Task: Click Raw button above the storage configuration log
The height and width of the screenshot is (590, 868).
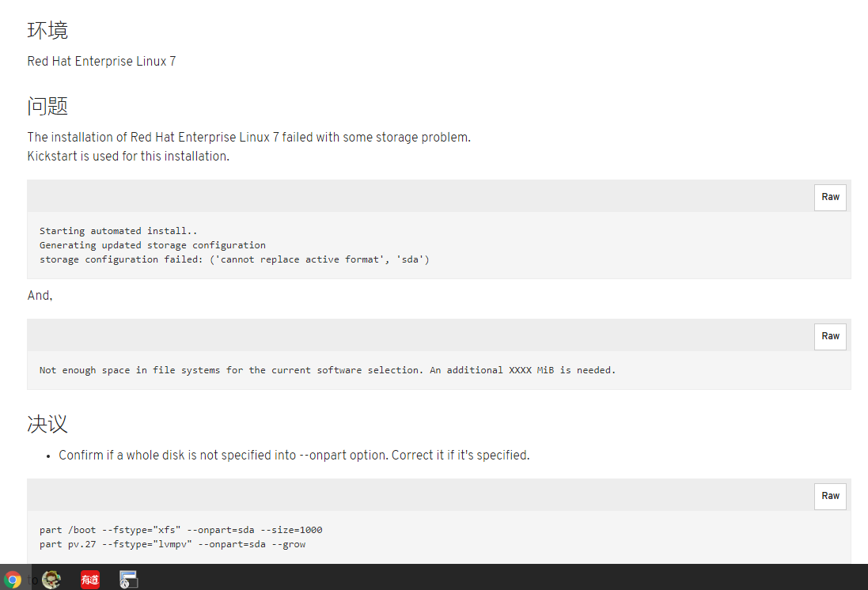Action: point(830,197)
